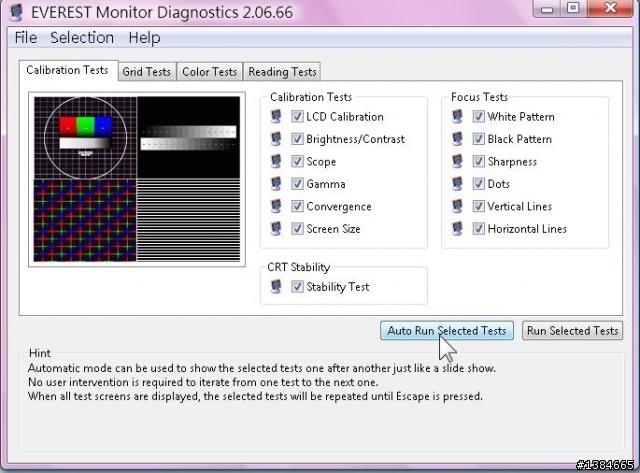Disable the Vertical Lines checkbox

[x=478, y=206]
